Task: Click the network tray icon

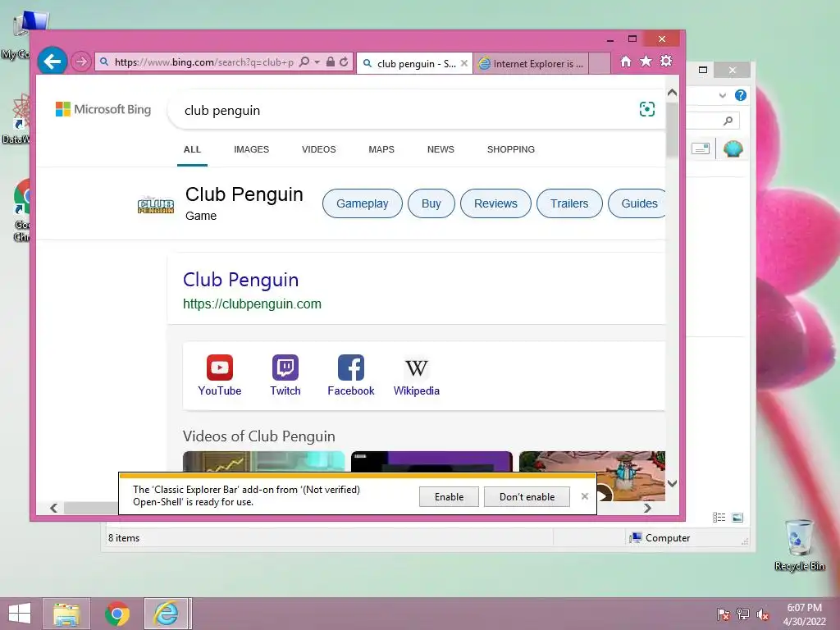Action: 743,614
